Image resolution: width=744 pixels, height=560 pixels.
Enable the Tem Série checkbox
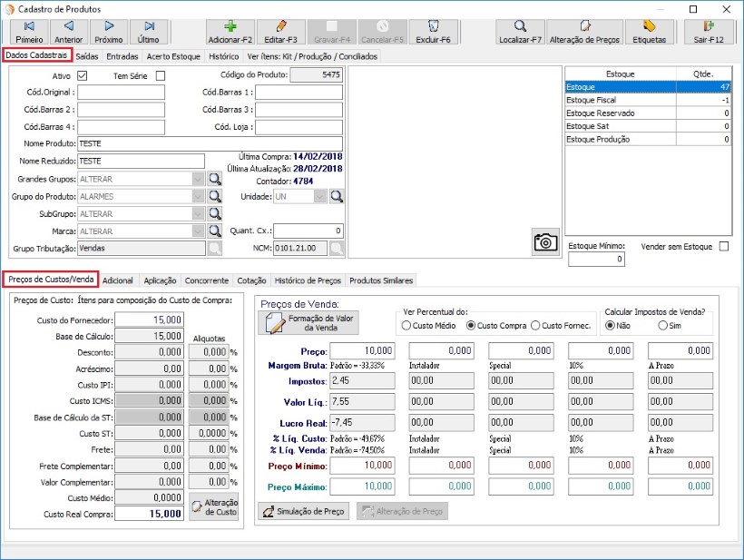coord(161,76)
